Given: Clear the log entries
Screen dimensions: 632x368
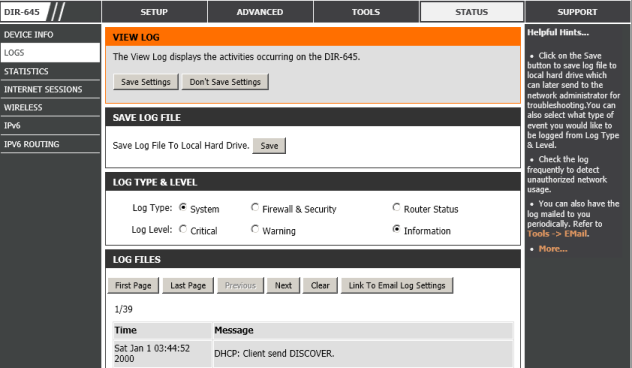Looking at the screenshot, I should coord(320,285).
